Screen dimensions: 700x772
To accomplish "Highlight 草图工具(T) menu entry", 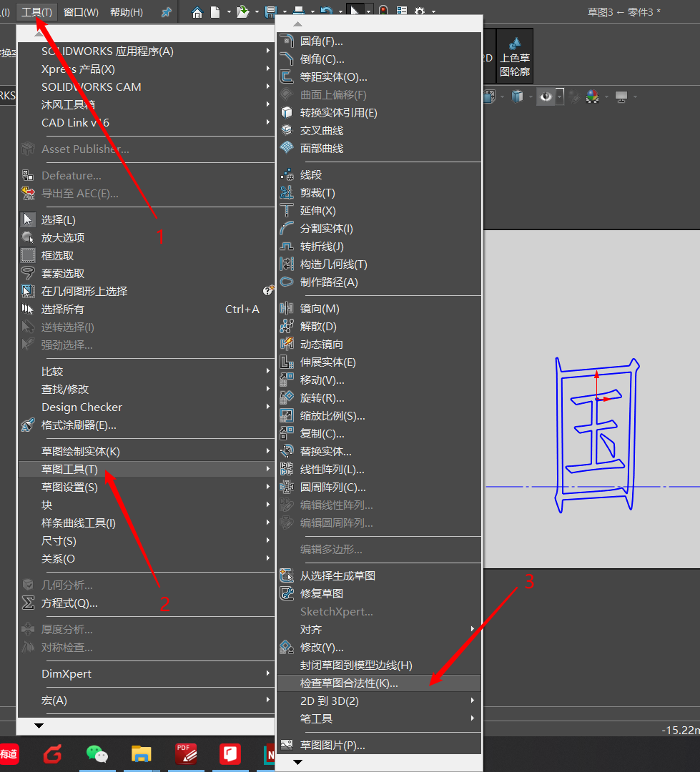I will click(146, 469).
